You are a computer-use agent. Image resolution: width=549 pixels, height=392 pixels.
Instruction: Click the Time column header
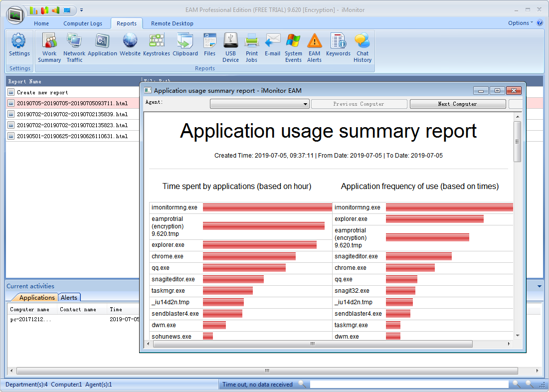[123, 310]
